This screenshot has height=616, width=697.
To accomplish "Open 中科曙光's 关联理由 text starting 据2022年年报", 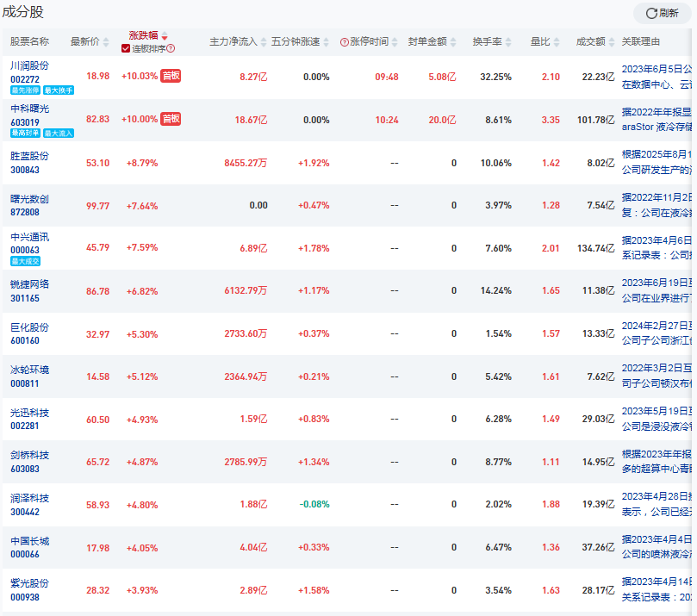I will pos(657,120).
